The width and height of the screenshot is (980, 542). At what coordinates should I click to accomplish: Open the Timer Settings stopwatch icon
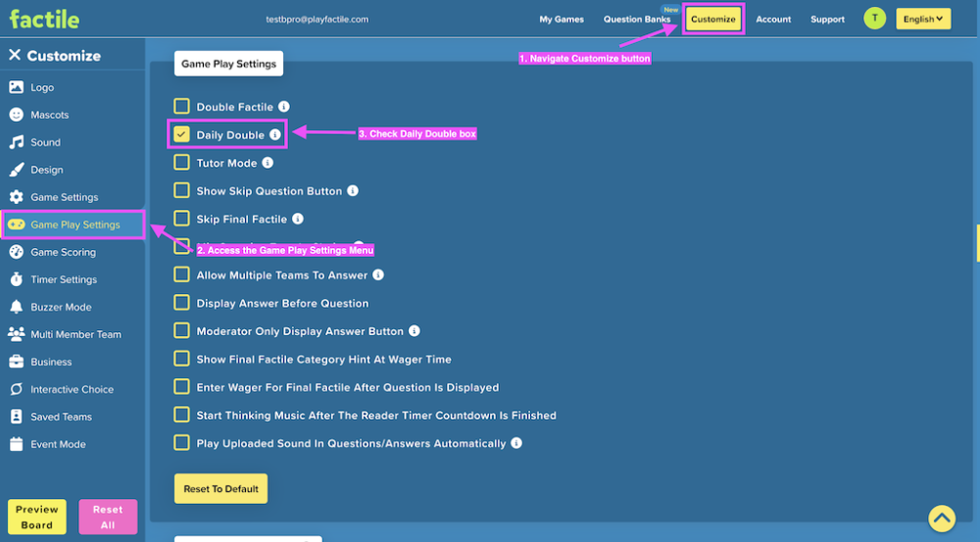(x=17, y=279)
